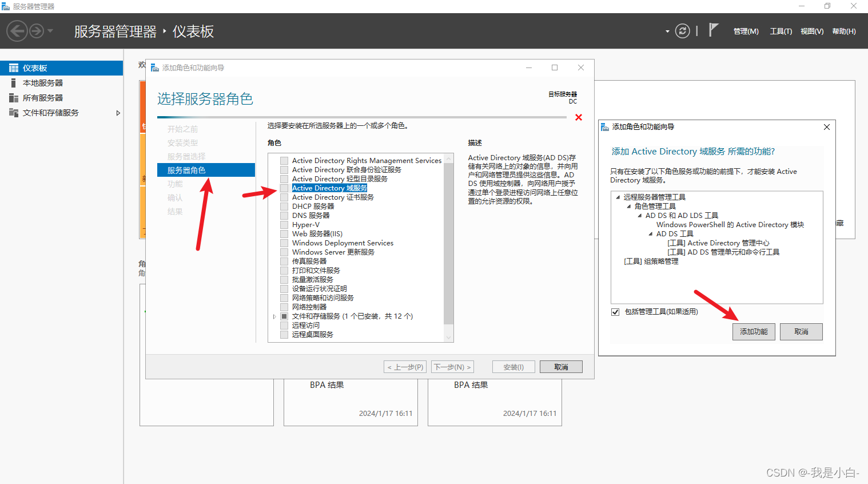Screen dimensions: 868x484
Task: Select [工具] Active Directory 管理中心 item
Action: [x=719, y=243]
